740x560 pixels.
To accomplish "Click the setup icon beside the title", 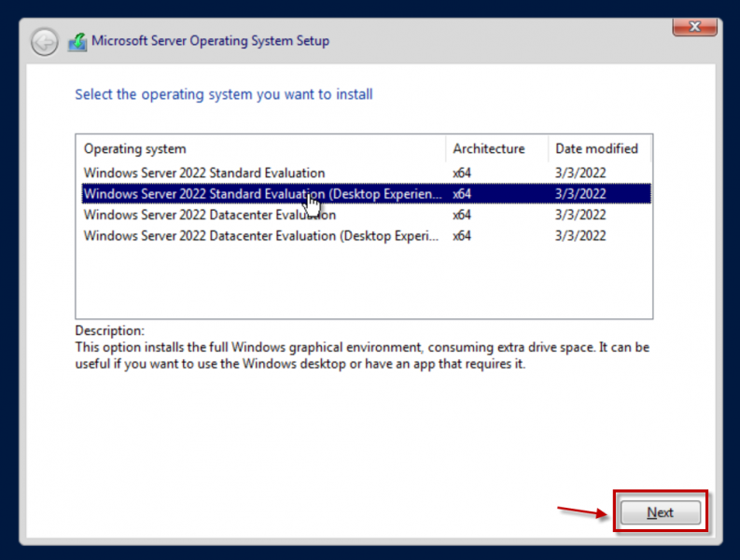I will [x=77, y=42].
